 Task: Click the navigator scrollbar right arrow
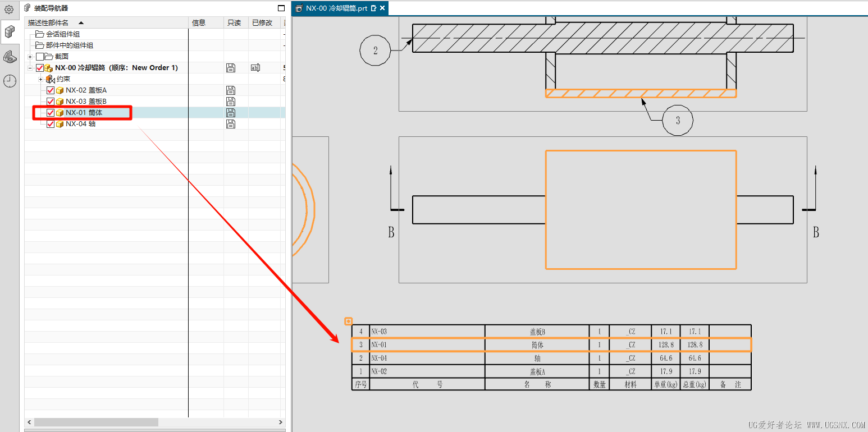[x=281, y=422]
